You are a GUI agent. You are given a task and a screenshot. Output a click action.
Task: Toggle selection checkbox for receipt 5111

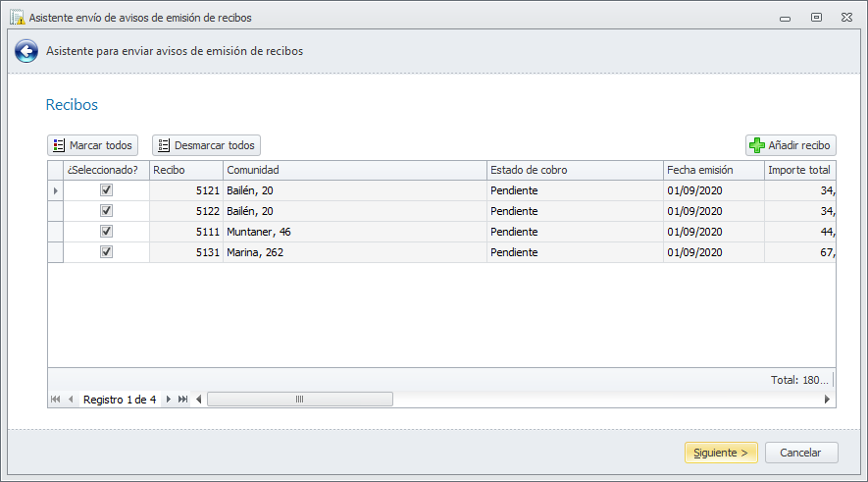pyautogui.click(x=107, y=232)
